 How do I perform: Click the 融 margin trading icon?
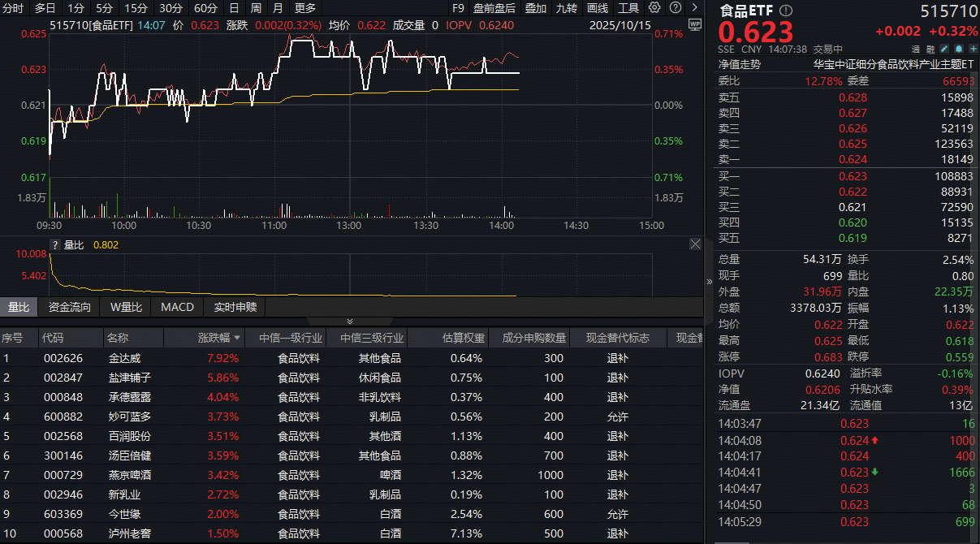[x=929, y=49]
